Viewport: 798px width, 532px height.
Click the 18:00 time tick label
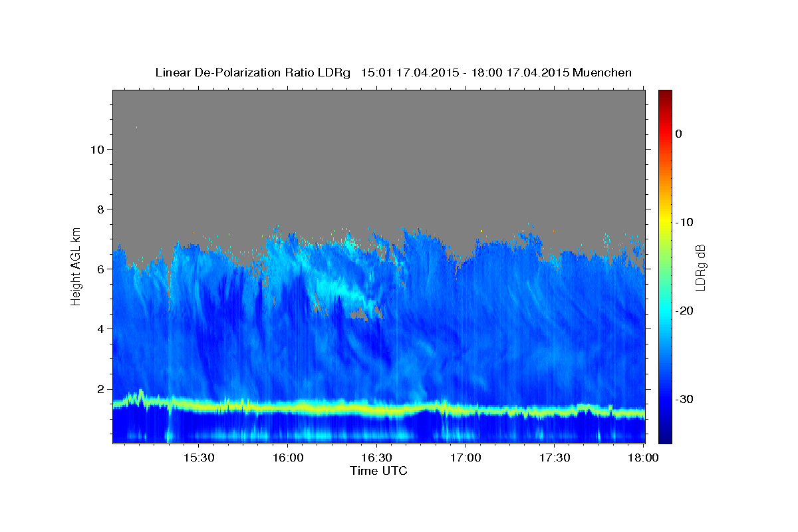pyautogui.click(x=643, y=458)
